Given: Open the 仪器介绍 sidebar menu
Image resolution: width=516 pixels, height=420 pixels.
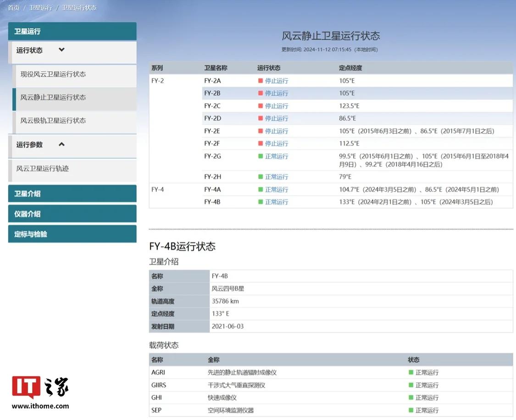Looking at the screenshot, I should [x=28, y=214].
